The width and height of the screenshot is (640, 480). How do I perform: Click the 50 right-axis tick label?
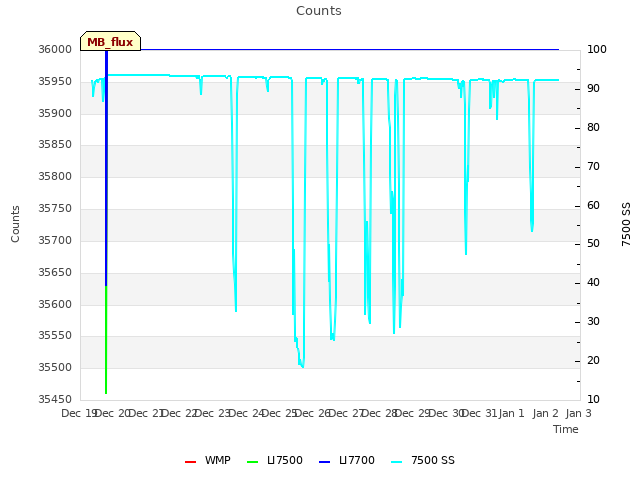point(593,244)
